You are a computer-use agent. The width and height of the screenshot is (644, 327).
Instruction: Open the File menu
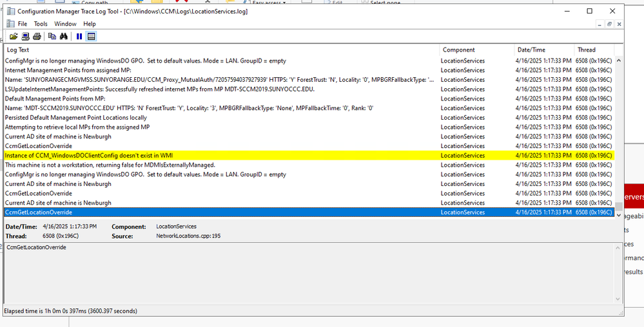click(x=23, y=24)
